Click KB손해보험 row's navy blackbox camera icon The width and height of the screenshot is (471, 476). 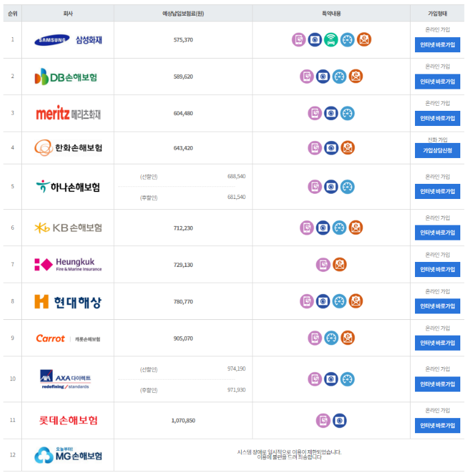[323, 228]
